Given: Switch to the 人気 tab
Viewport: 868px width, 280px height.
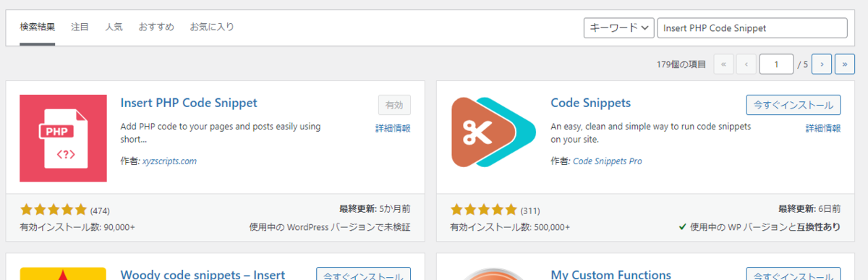Looking at the screenshot, I should click(x=114, y=27).
